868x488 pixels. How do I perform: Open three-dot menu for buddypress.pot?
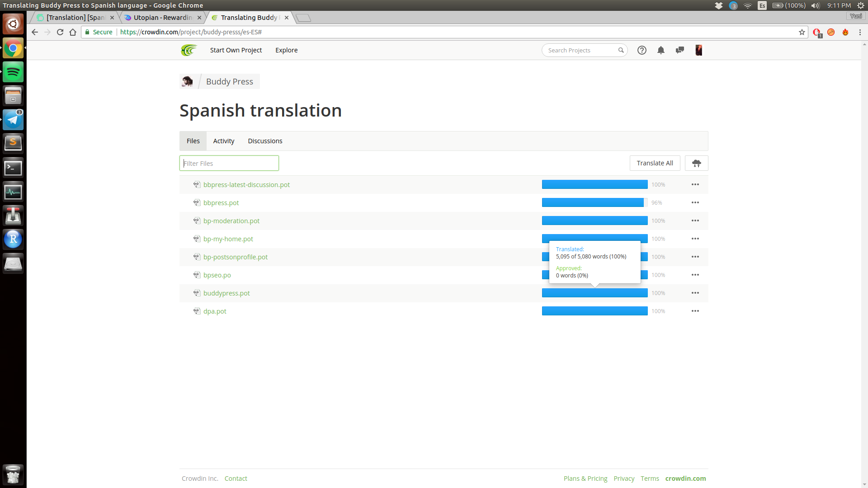click(695, 293)
